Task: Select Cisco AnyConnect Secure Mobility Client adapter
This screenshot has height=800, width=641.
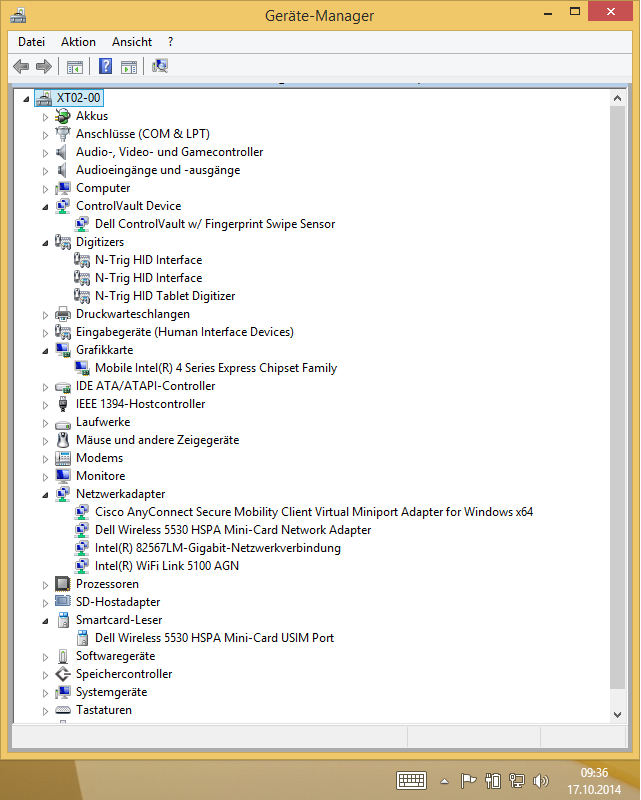Action: pos(314,512)
